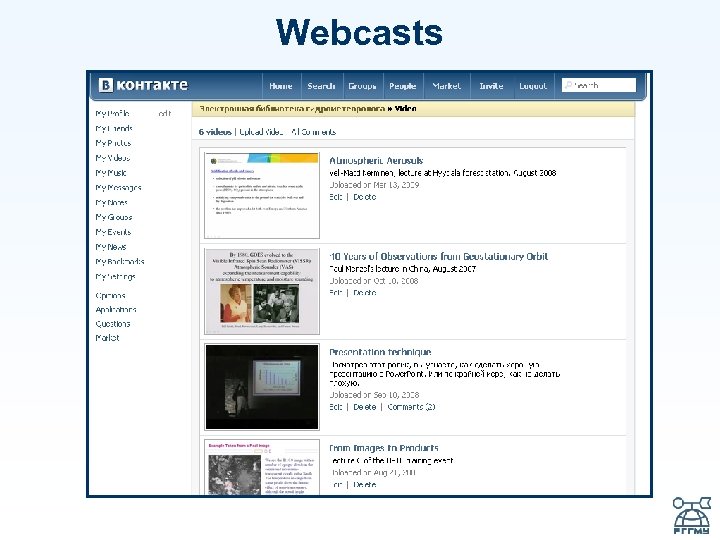The height and width of the screenshot is (540, 720).
Task: Select the 6 videos tab
Action: coord(215,132)
